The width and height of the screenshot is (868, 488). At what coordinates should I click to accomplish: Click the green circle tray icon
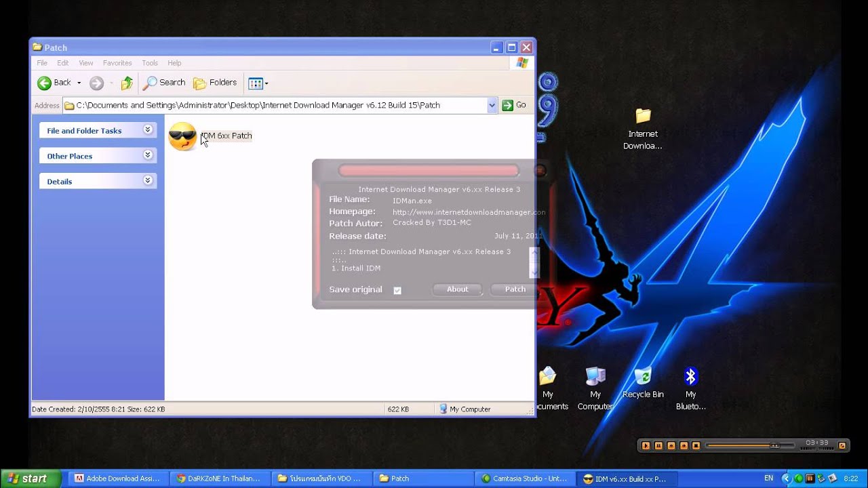click(798, 479)
